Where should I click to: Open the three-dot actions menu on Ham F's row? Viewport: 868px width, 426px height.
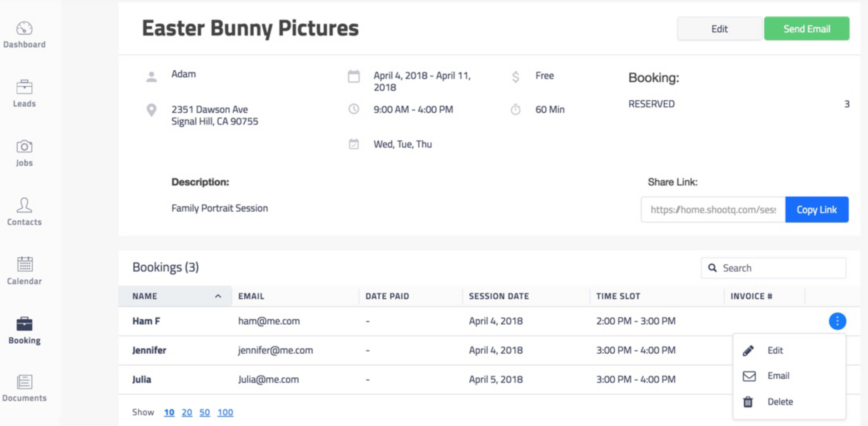(837, 321)
